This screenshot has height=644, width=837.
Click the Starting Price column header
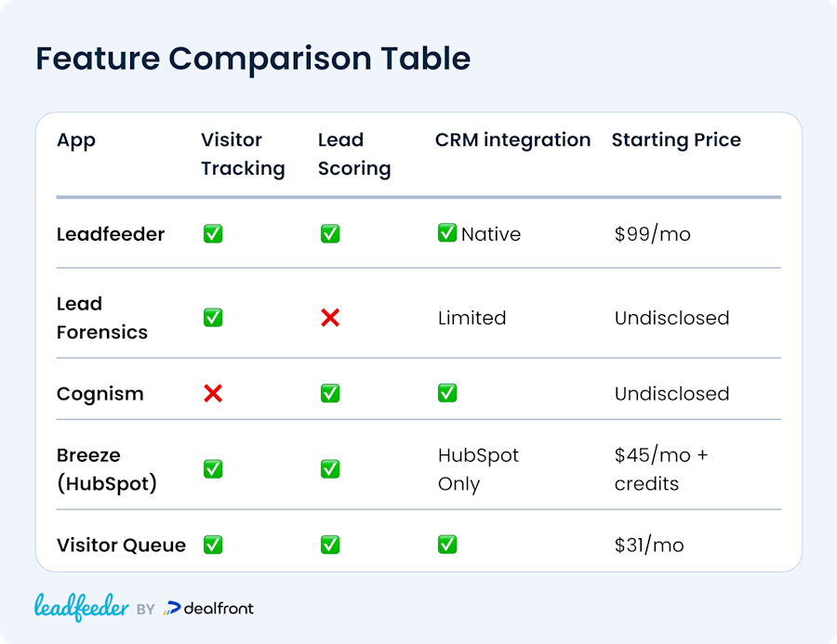pyautogui.click(x=676, y=139)
